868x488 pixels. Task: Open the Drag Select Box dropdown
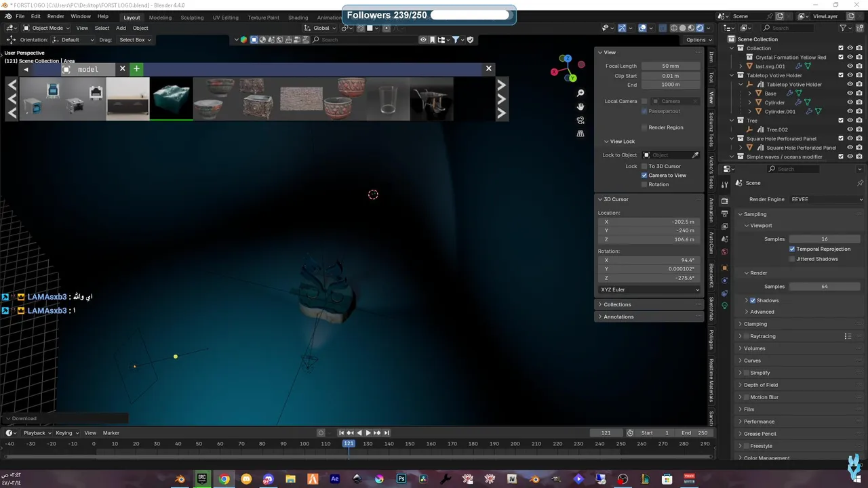point(135,40)
